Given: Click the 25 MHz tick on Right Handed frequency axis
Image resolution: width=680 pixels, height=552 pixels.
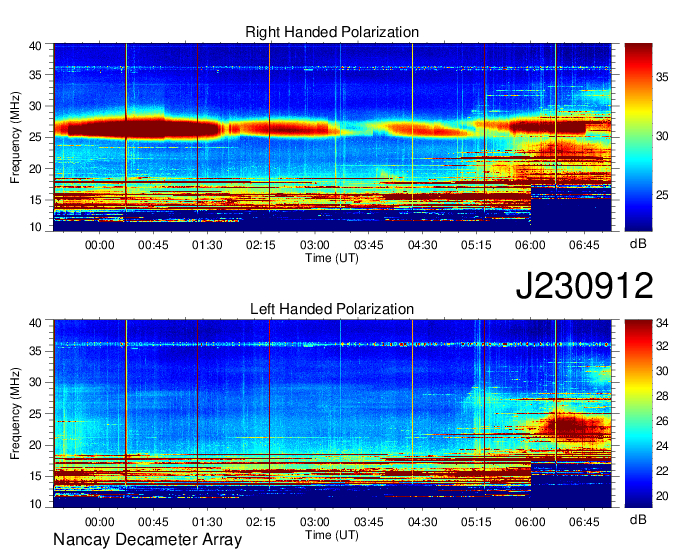Looking at the screenshot, I should (36, 137).
